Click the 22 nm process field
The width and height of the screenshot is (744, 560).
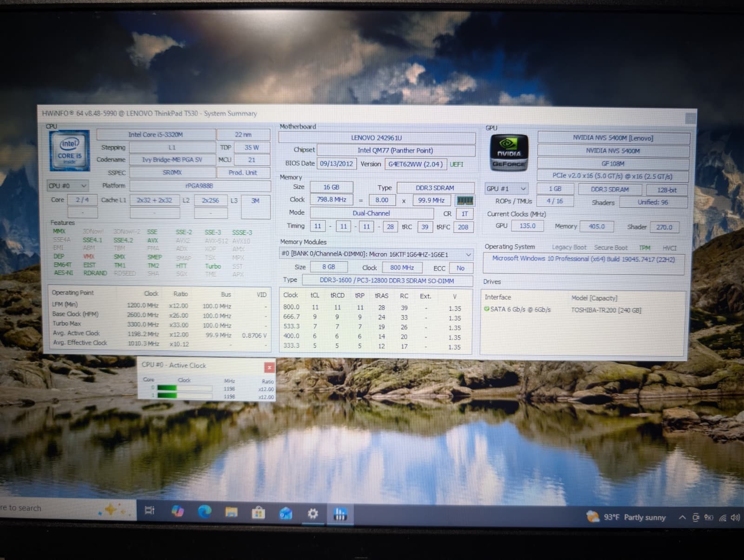(x=243, y=134)
